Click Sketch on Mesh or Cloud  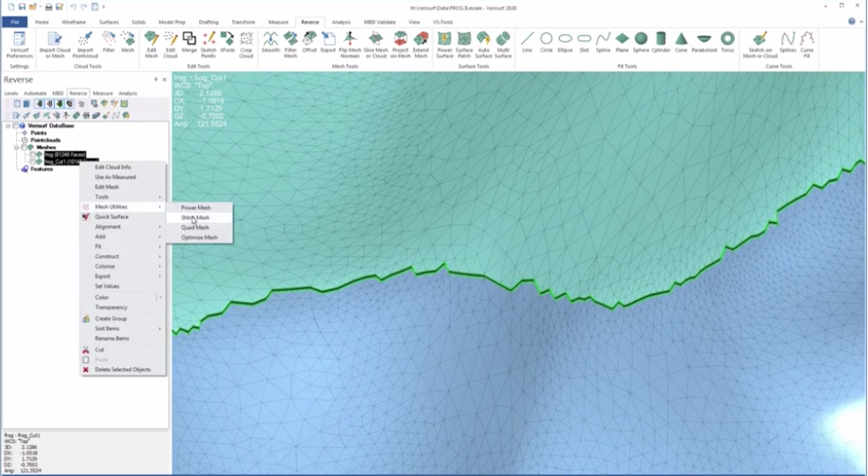760,44
